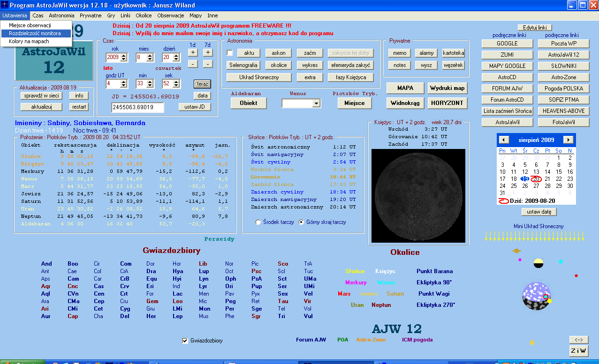Click the half-lit Moon icon in mini system

[538, 263]
